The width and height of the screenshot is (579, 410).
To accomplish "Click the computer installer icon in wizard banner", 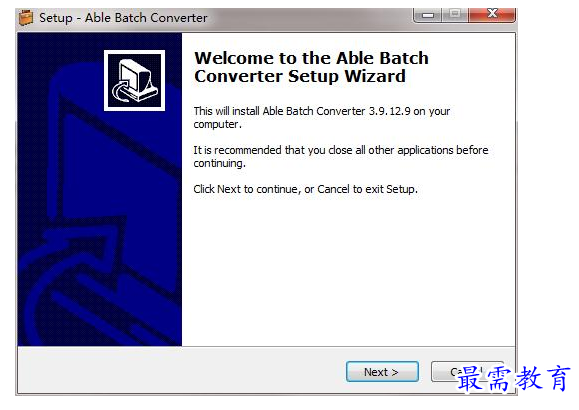I will (x=134, y=81).
